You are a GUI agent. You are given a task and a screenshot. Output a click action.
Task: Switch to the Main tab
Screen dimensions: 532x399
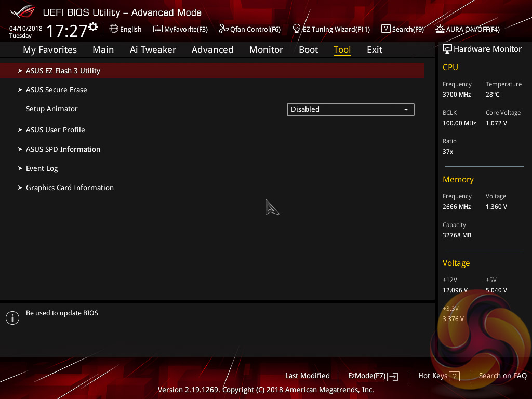pos(103,50)
